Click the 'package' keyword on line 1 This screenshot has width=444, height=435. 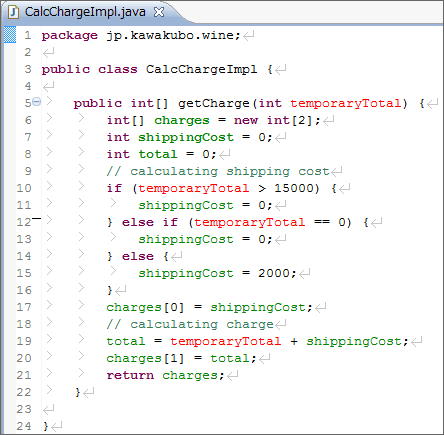click(70, 35)
